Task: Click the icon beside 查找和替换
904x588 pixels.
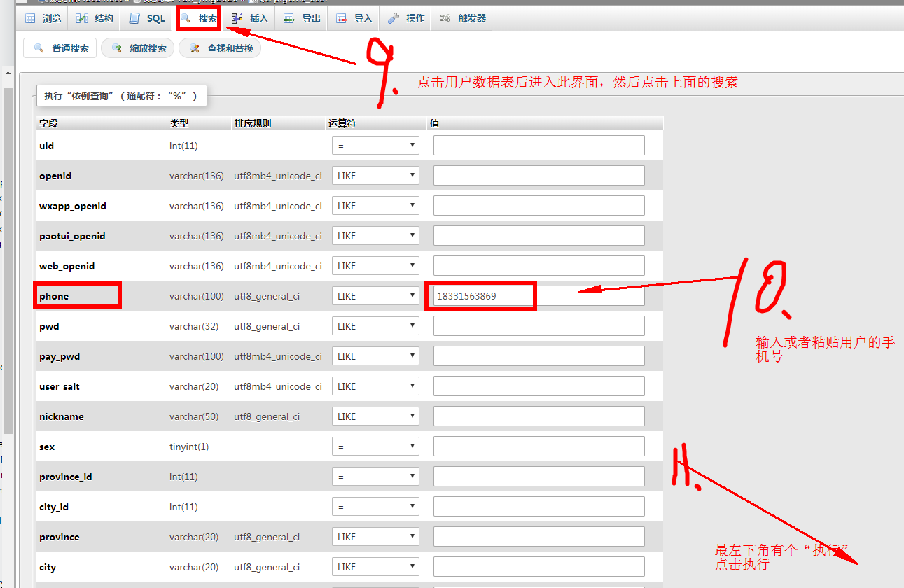Action: coord(195,48)
